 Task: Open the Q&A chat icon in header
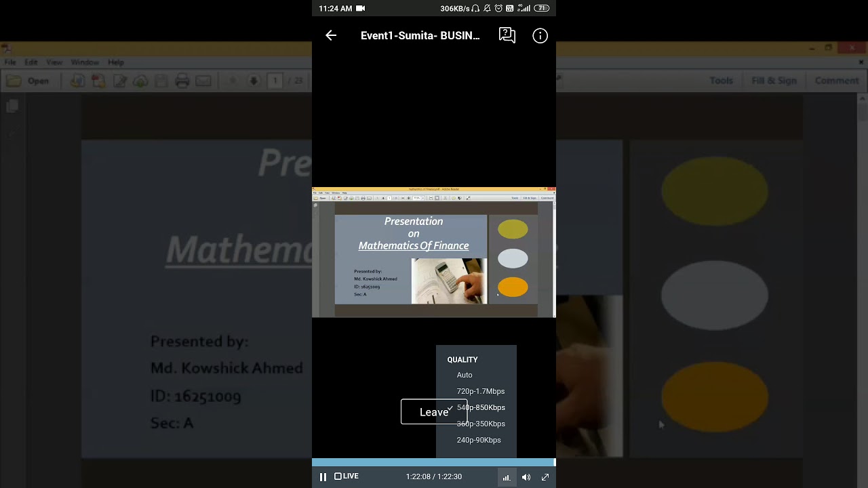click(x=507, y=36)
